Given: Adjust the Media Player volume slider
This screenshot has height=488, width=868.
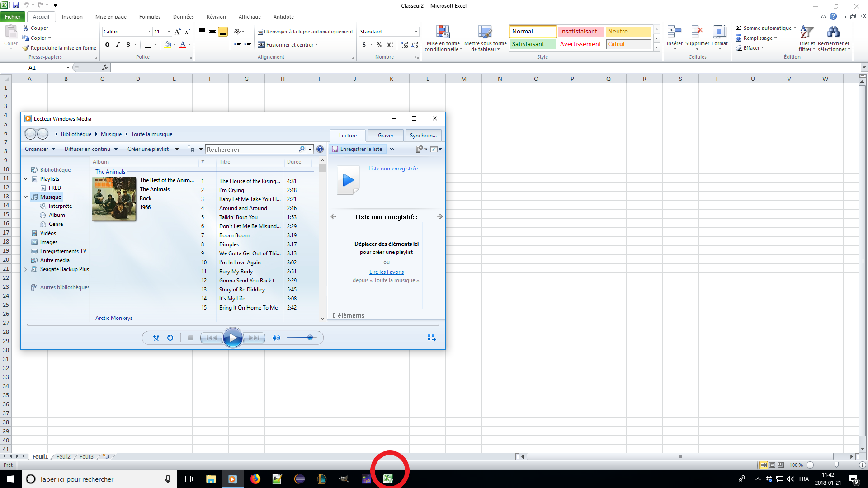Looking at the screenshot, I should coord(310,338).
